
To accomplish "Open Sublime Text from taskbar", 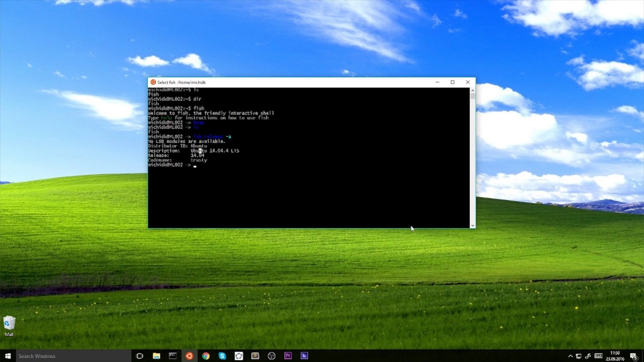I will pos(255,356).
